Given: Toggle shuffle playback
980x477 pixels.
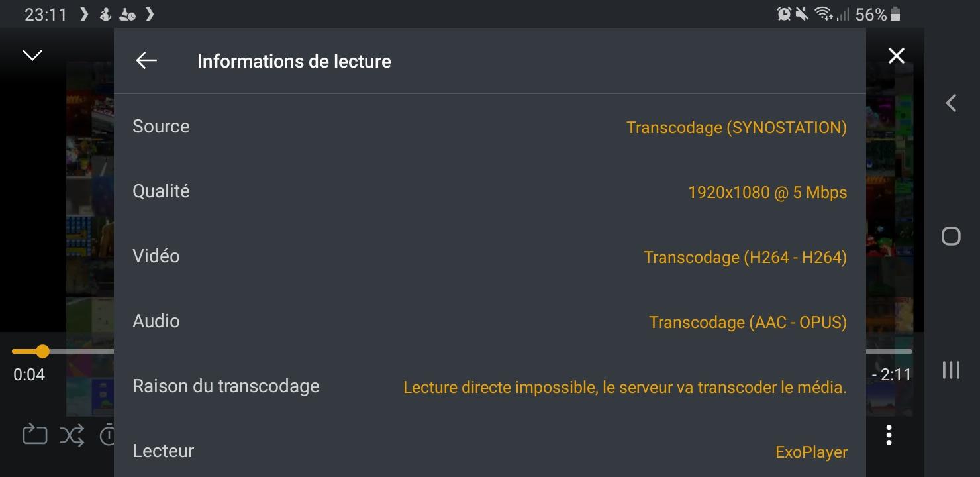Looking at the screenshot, I should pos(72,435).
